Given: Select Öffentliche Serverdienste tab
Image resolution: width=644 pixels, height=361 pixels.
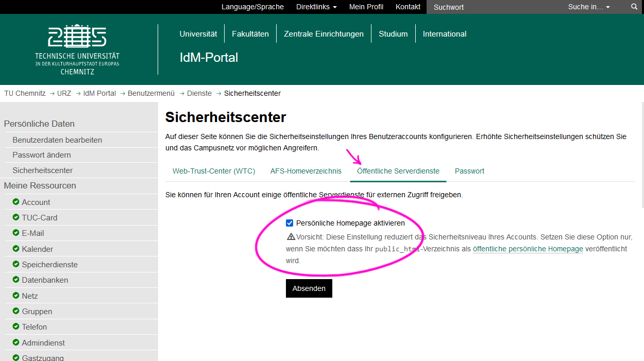Looking at the screenshot, I should click(398, 171).
